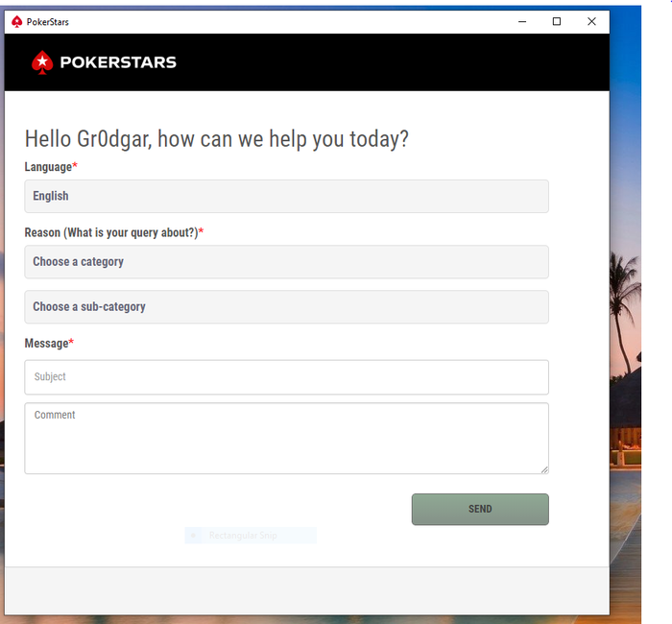The width and height of the screenshot is (672, 624).
Task: Click the Hello Gr0dgar greeting heading
Action: (216, 139)
